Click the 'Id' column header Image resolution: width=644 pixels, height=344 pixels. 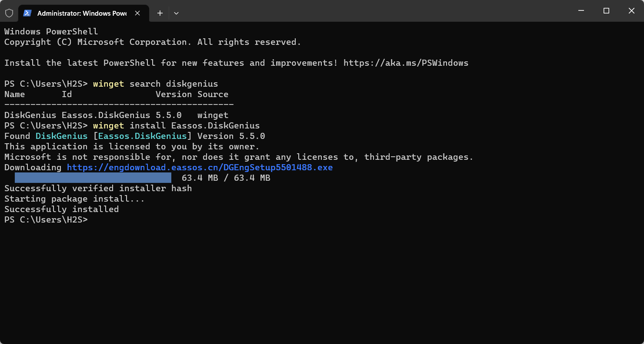click(x=67, y=94)
